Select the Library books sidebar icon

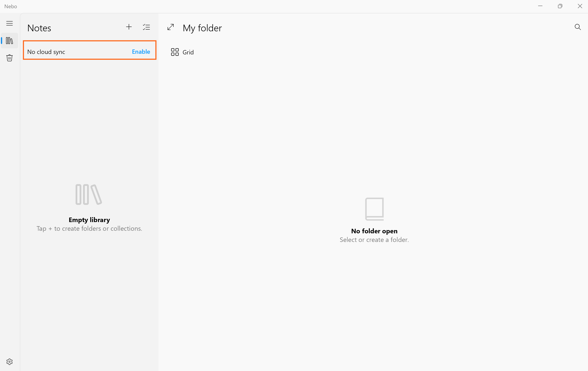[x=10, y=41]
